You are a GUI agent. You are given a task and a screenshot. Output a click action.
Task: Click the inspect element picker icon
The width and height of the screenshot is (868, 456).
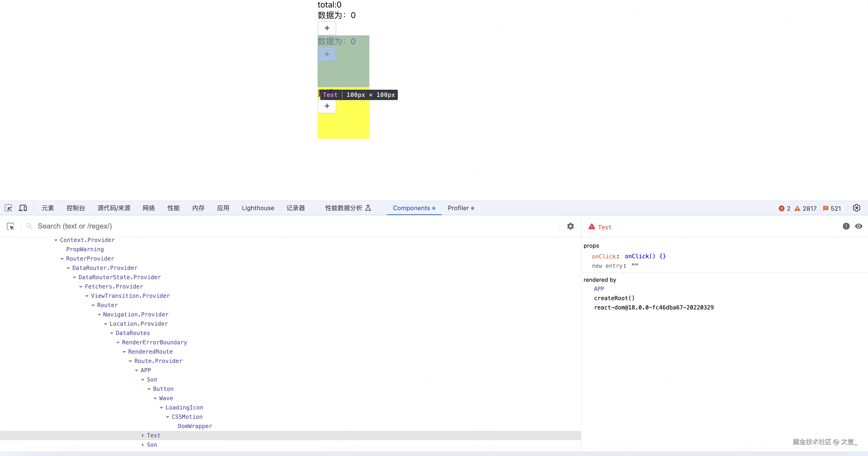click(x=9, y=208)
